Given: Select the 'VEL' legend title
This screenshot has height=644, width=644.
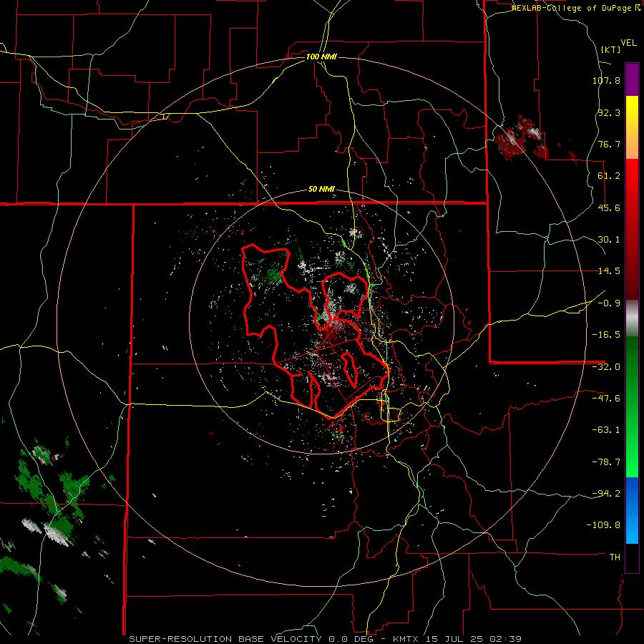Looking at the screenshot, I should click(x=628, y=43).
